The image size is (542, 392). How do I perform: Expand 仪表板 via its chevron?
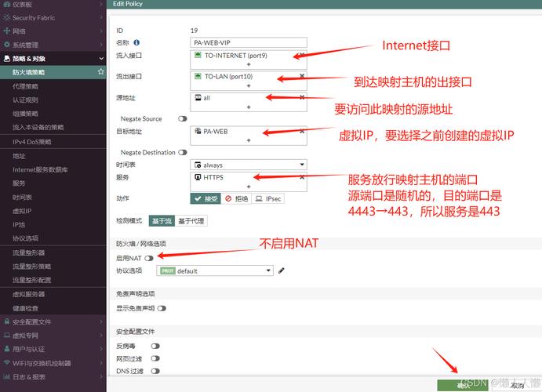tap(101, 4)
